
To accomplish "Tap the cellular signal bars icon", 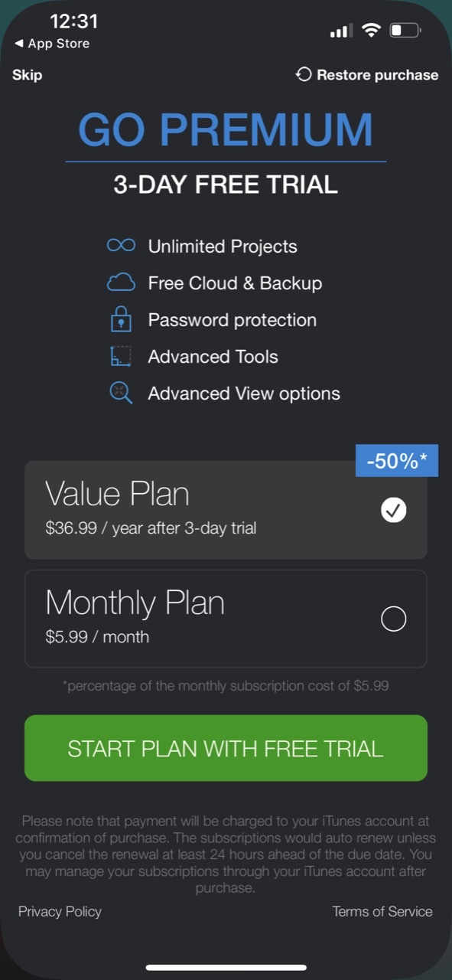I will [341, 31].
